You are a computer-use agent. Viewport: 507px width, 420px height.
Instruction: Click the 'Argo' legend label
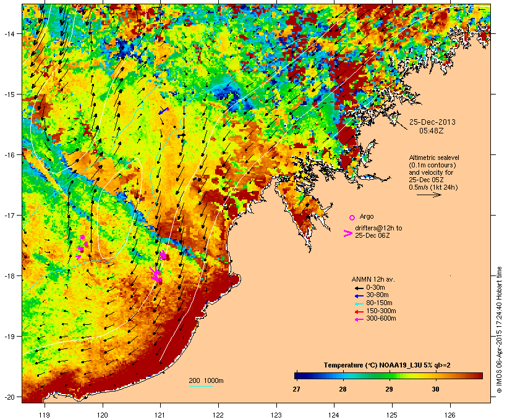367,216
